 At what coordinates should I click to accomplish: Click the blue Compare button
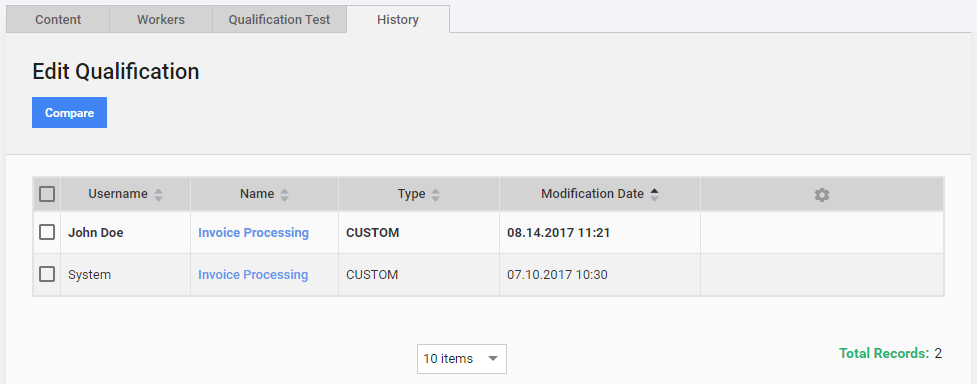point(69,112)
